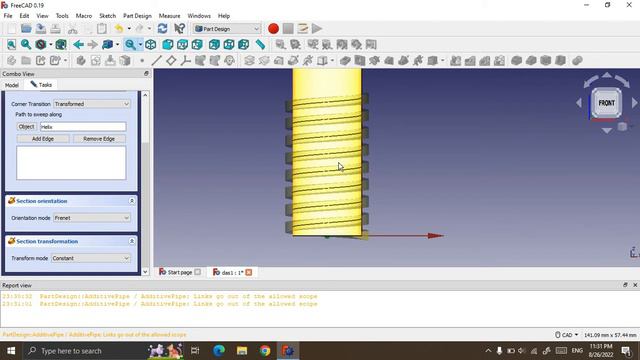
Task: Switch to Isometric view icon
Action: (x=151, y=44)
